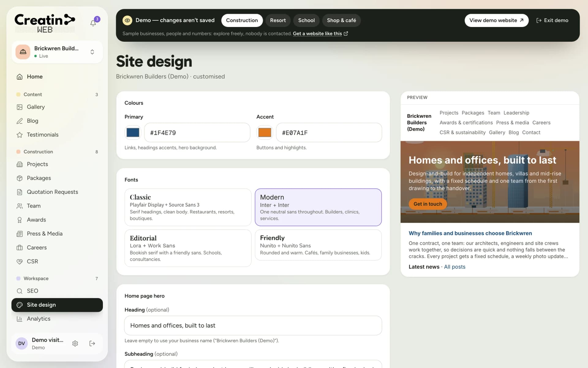The width and height of the screenshot is (588, 368).
Task: Click the Home house icon in sidebar
Action: (x=20, y=77)
